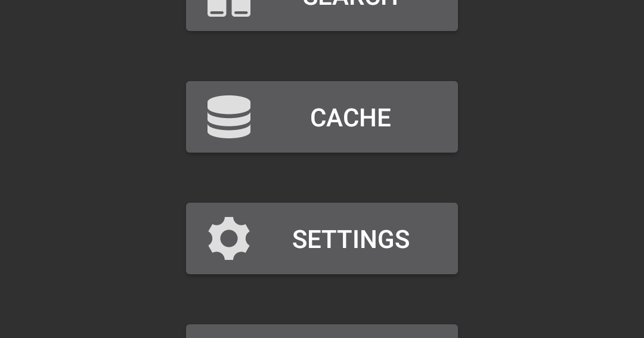The height and width of the screenshot is (338, 644).
Task: Click the drives icon on the Search button
Action: pos(229,8)
